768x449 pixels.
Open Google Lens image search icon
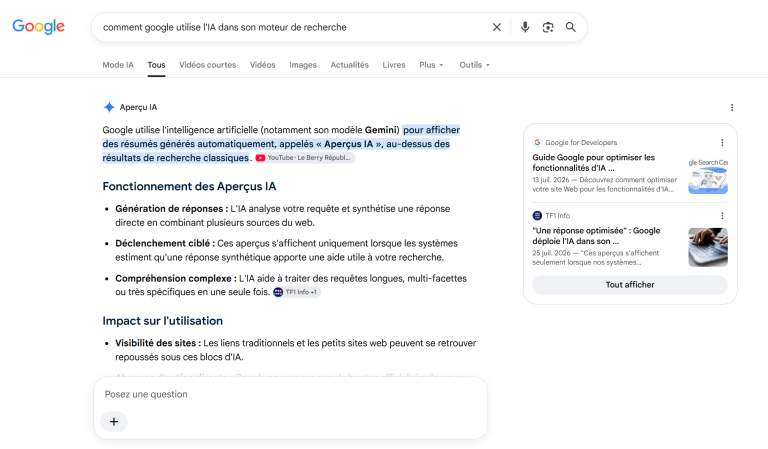[548, 27]
